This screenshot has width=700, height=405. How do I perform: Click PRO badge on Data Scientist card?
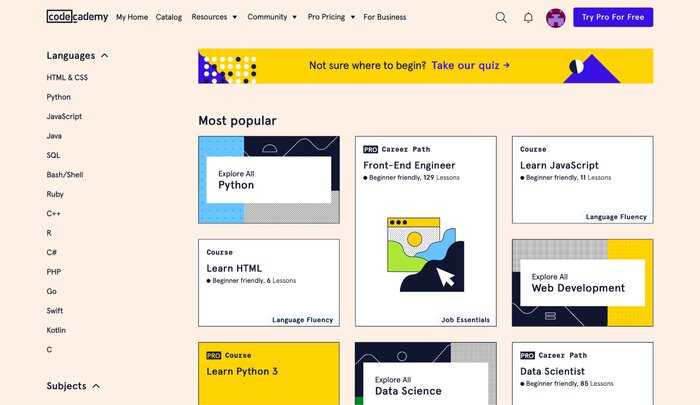527,355
